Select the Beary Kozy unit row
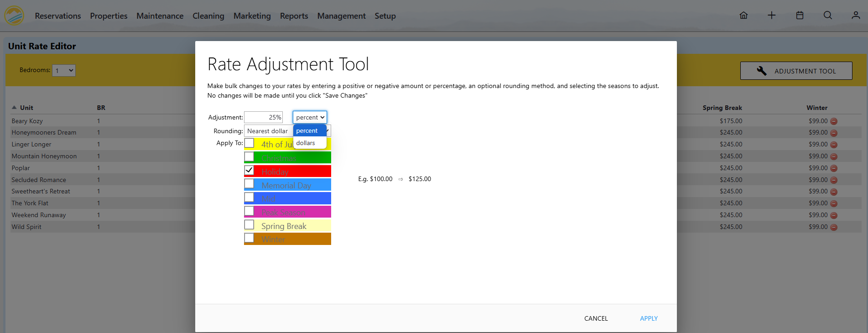The image size is (868, 333). (27, 121)
